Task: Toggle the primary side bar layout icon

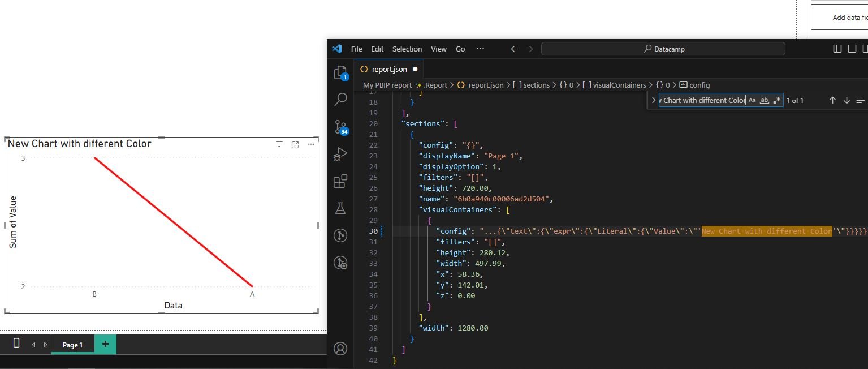Action: click(x=837, y=49)
